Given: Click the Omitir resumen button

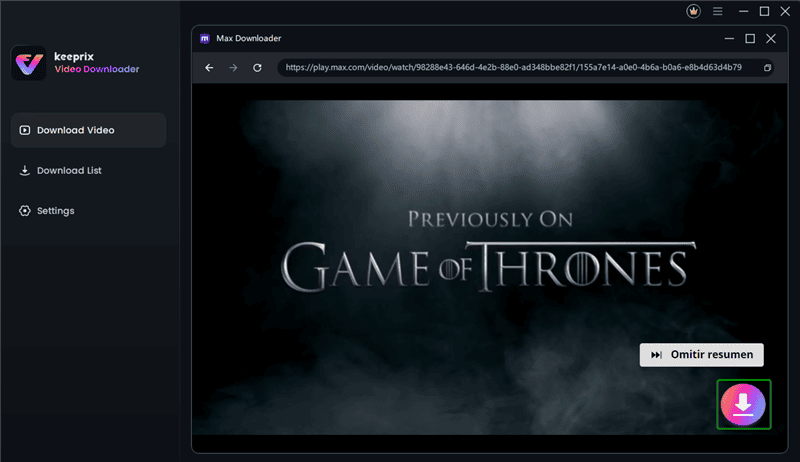Looking at the screenshot, I should click(702, 354).
